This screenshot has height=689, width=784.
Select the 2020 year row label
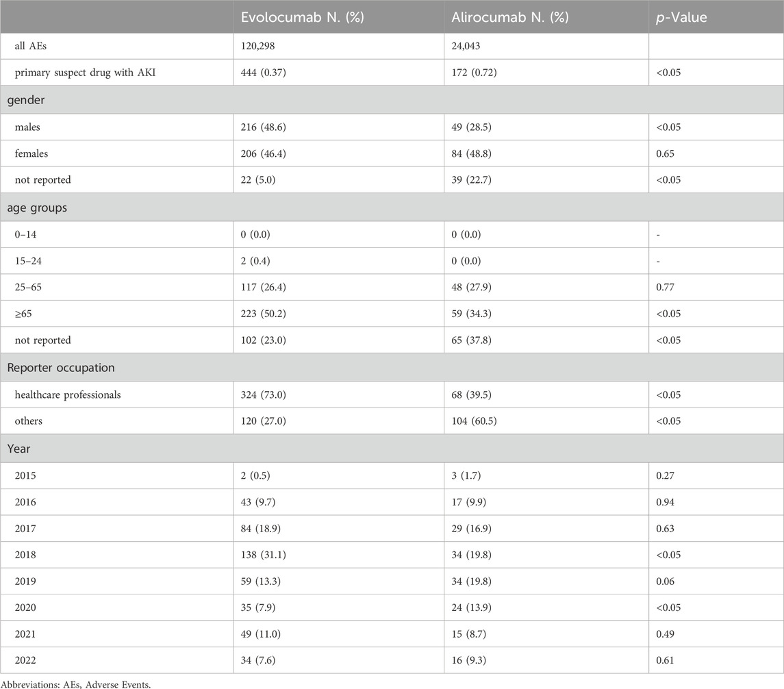click(25, 607)
